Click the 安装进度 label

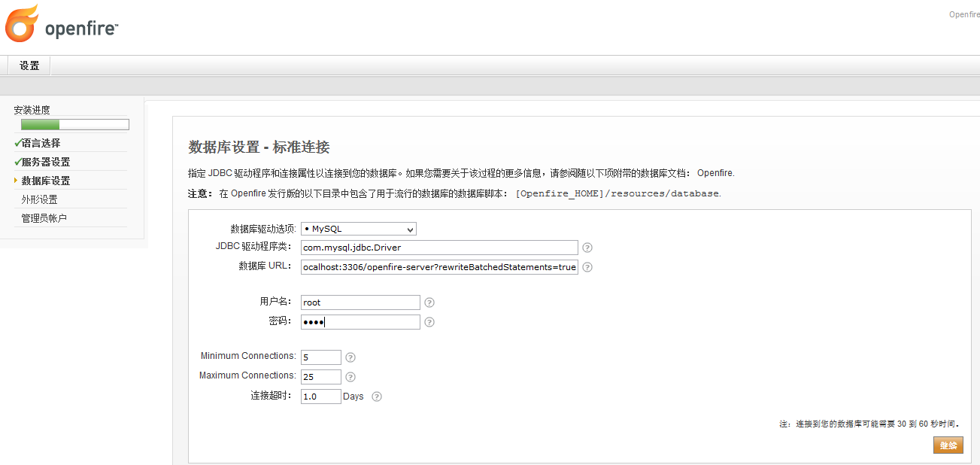point(32,110)
